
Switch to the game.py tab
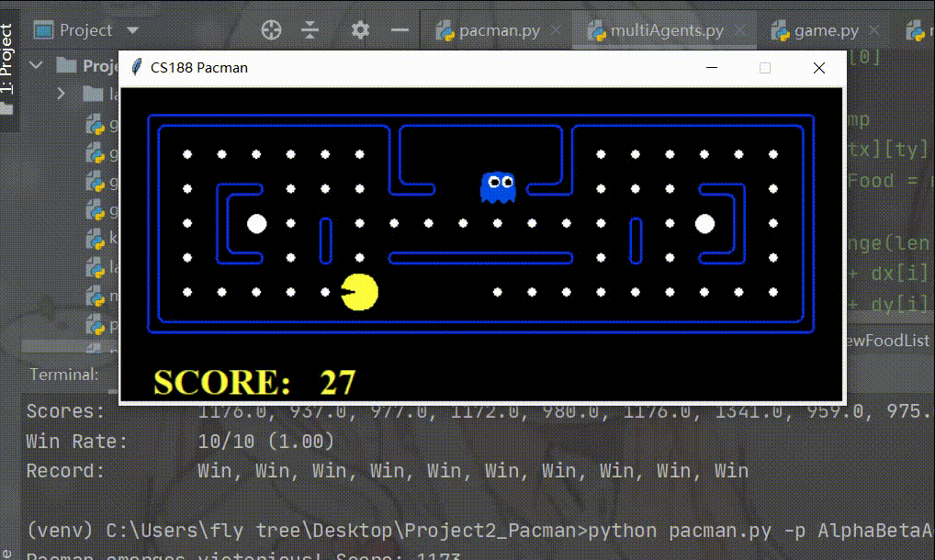826,30
